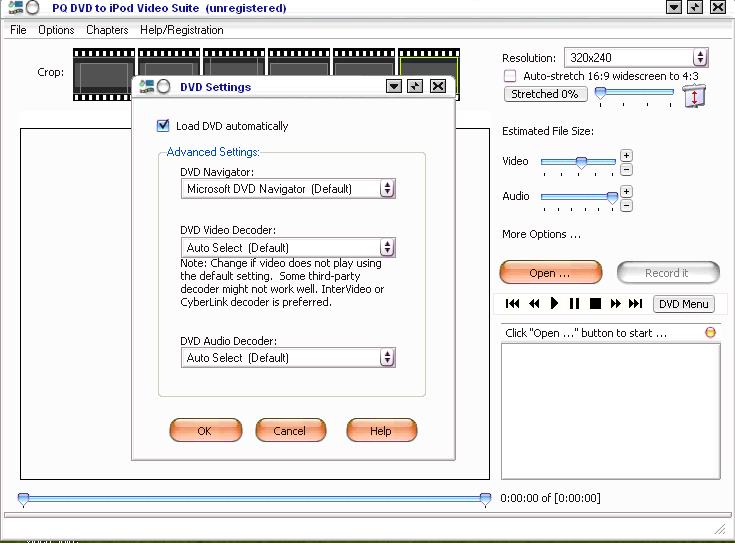This screenshot has width=735, height=543.
Task: Close the DVD Settings dialog
Action: 438,86
